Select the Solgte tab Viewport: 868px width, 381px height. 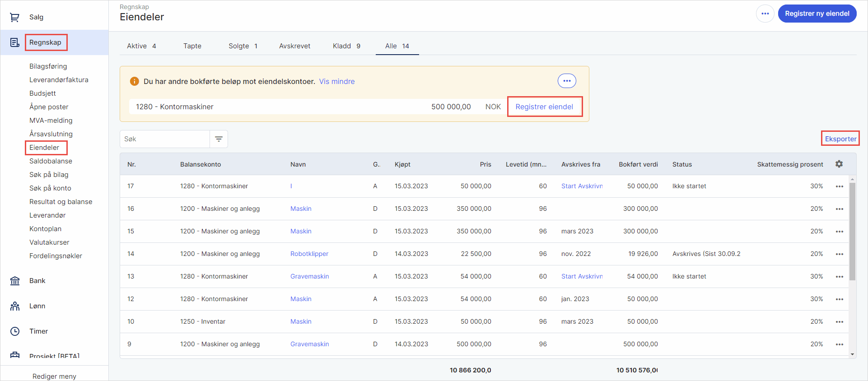point(243,46)
